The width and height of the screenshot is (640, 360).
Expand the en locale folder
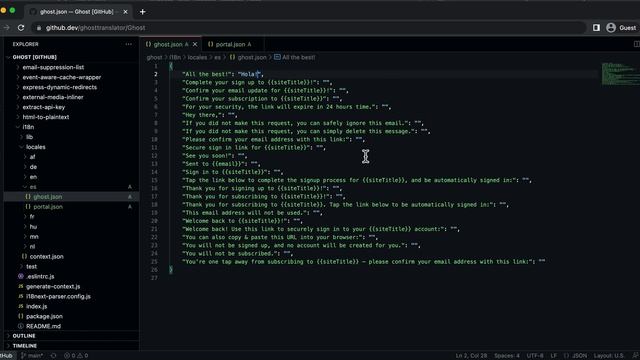[33, 177]
